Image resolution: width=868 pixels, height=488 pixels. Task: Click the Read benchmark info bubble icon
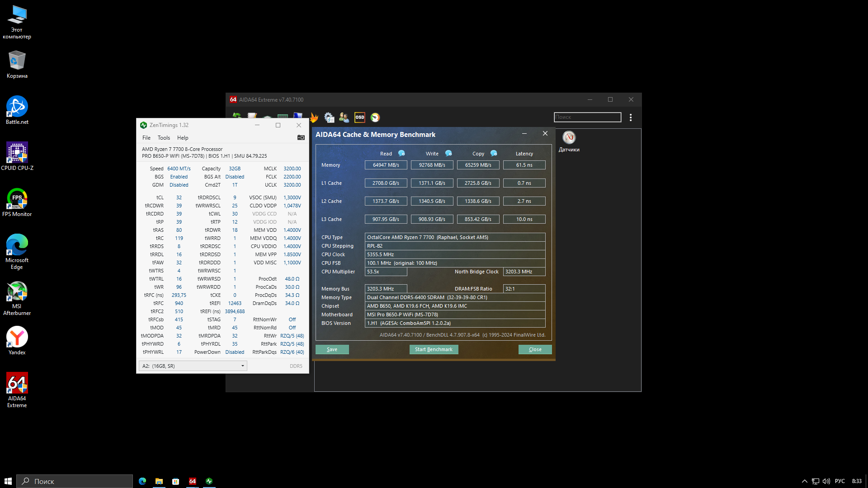pos(401,153)
